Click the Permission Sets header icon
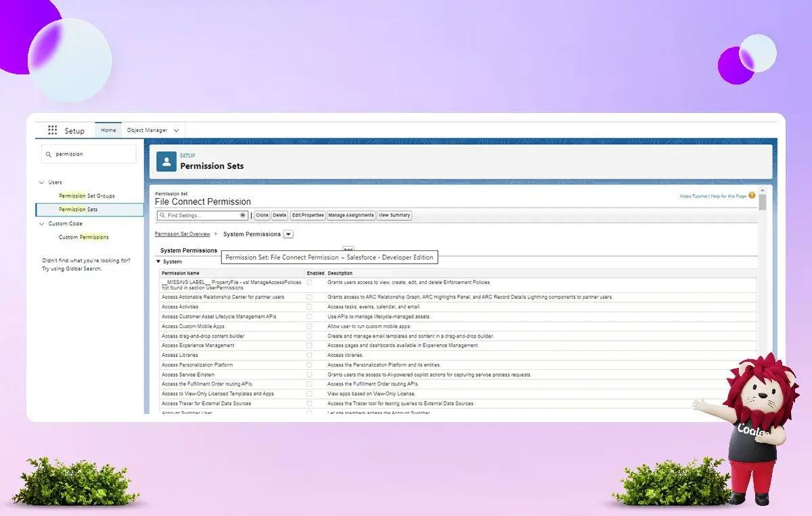 (166, 162)
